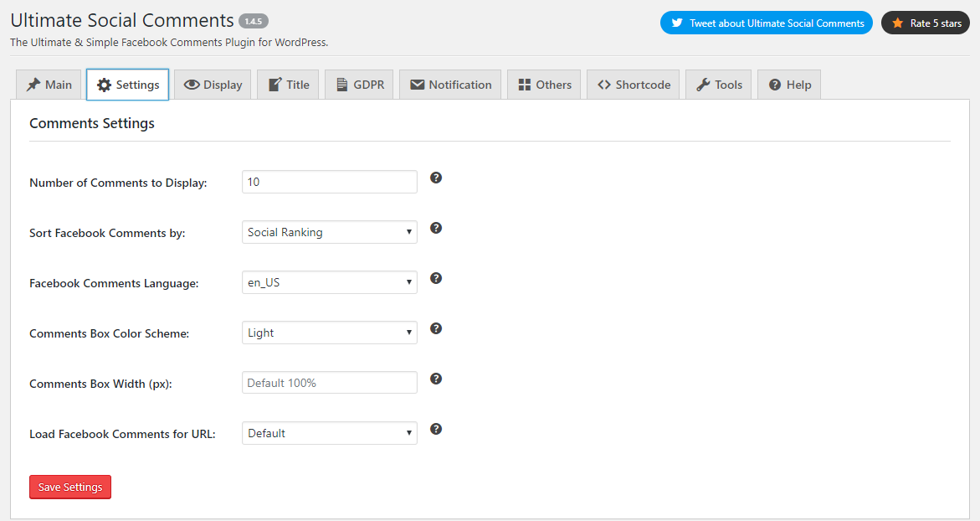Click help icon for Comments Box Color Scheme
Viewport: 980px width, 521px height.
tap(436, 328)
